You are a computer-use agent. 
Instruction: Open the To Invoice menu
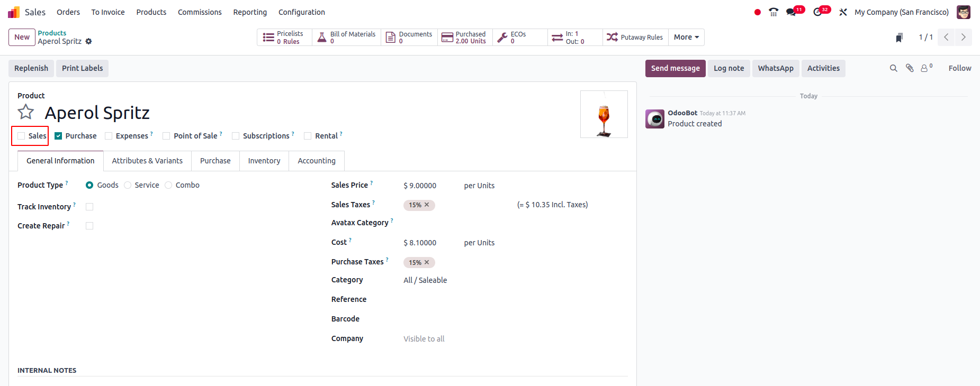(108, 12)
